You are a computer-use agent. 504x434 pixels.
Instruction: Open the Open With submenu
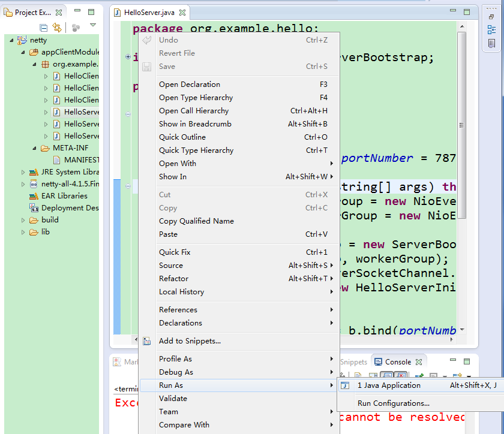point(239,163)
